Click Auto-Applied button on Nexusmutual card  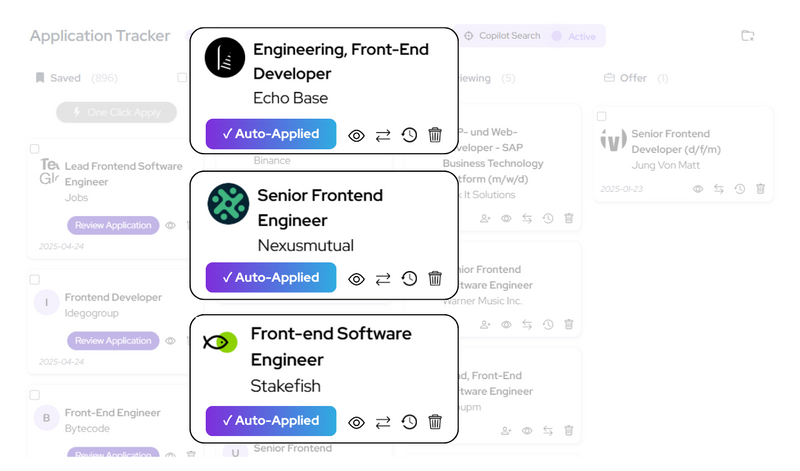point(270,278)
